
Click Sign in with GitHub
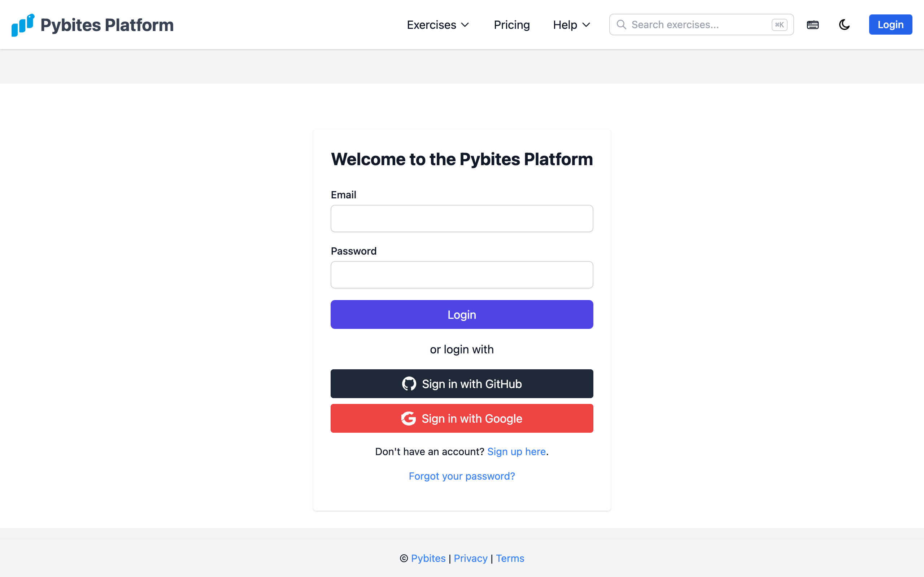pyautogui.click(x=462, y=383)
